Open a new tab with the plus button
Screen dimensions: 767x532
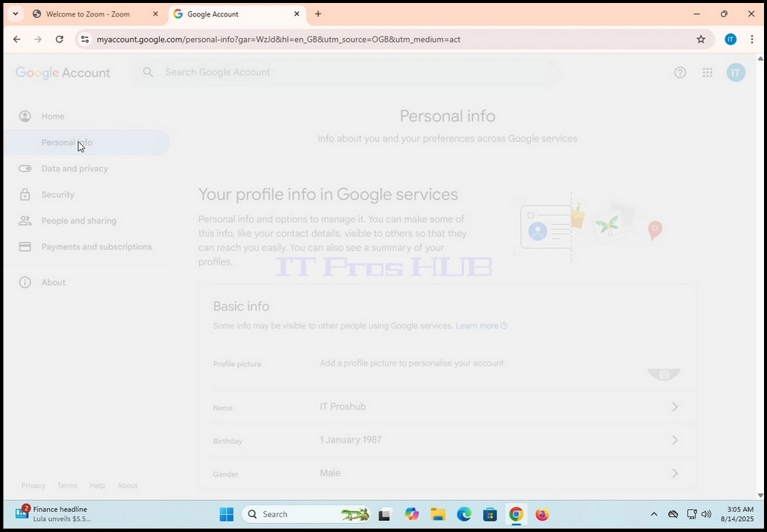click(x=318, y=13)
